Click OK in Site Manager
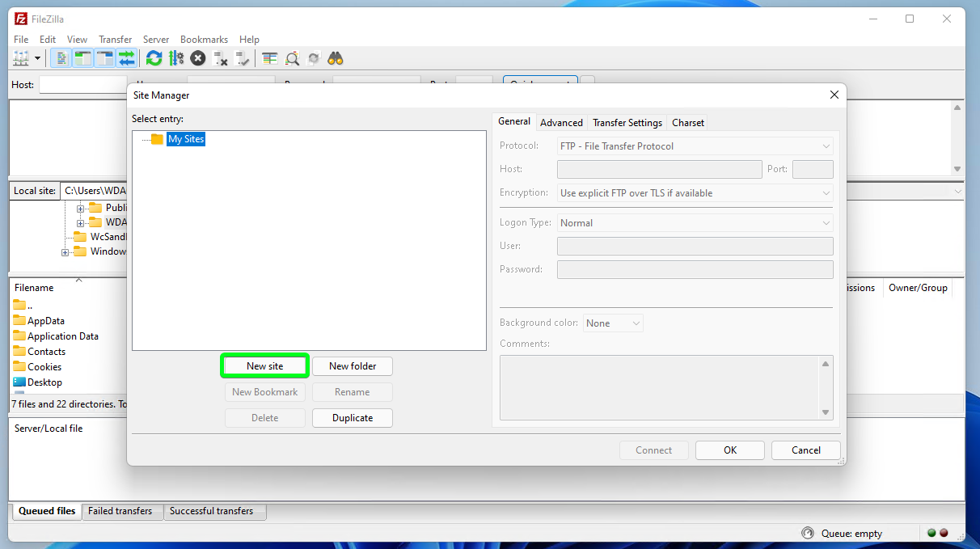This screenshot has width=980, height=549. coord(730,450)
